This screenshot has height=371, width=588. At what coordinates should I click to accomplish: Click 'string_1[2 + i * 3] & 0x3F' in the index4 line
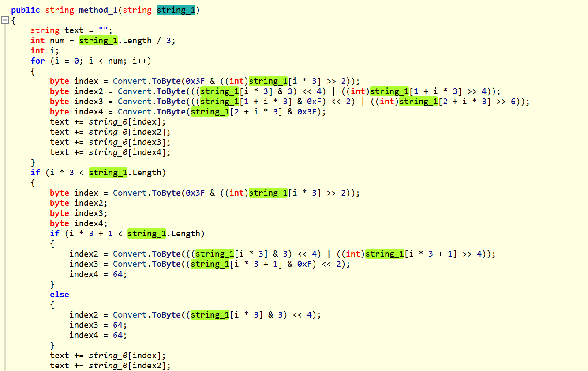click(253, 112)
